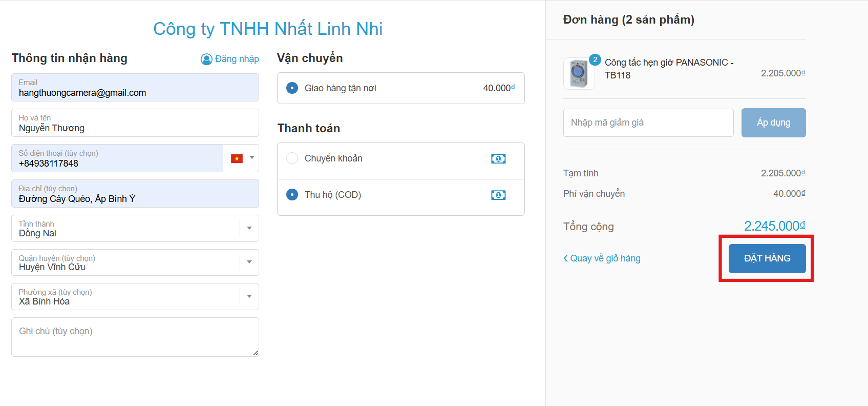Click the Nhập mã giảm giá field
Viewport: 868px width, 406px height.
click(x=648, y=123)
